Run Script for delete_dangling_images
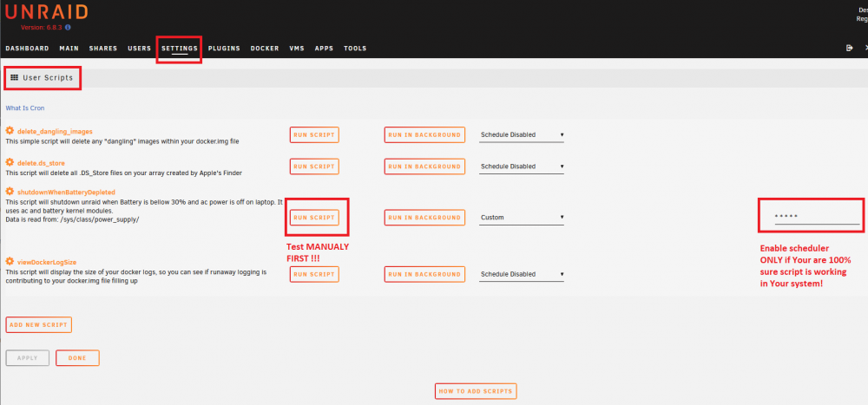This screenshot has width=868, height=405. pos(314,135)
